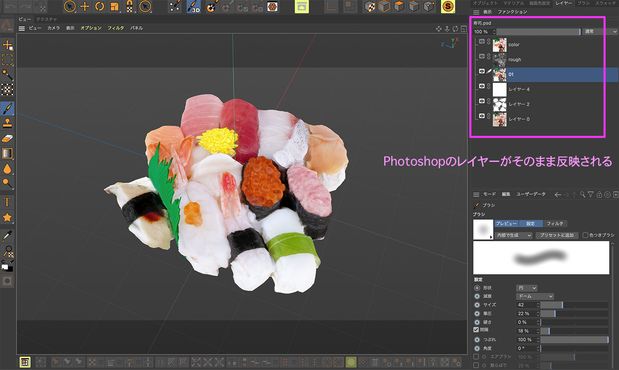This screenshot has width=619, height=370.
Task: Toggle visibility of レイヤー 0
Action: [x=482, y=116]
